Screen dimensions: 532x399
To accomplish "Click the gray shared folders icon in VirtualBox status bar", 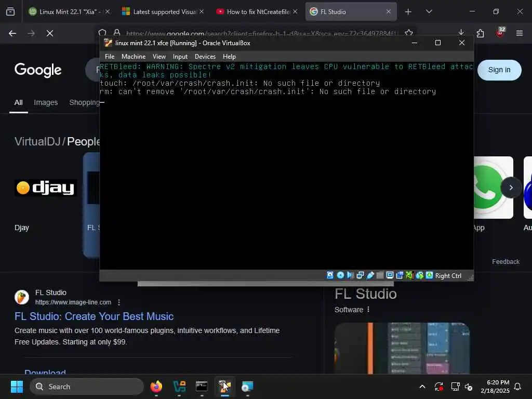I will pyautogui.click(x=380, y=275).
